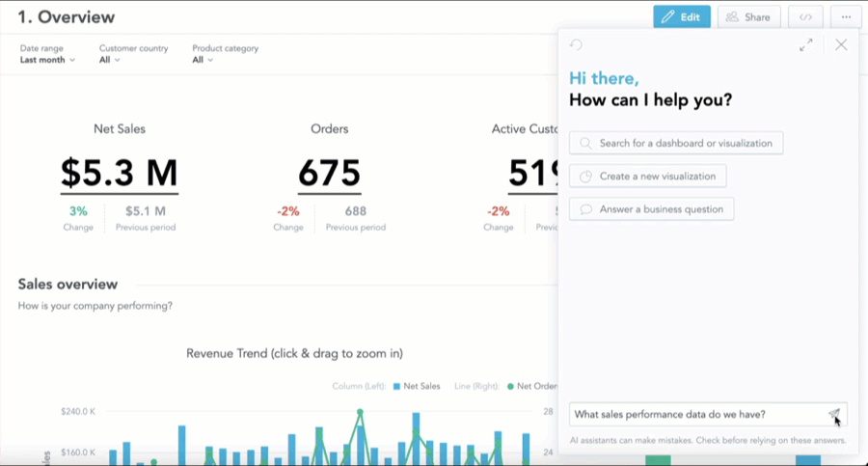Send the chat message with paper plane icon
This screenshot has height=466, width=868.
pyautogui.click(x=833, y=414)
